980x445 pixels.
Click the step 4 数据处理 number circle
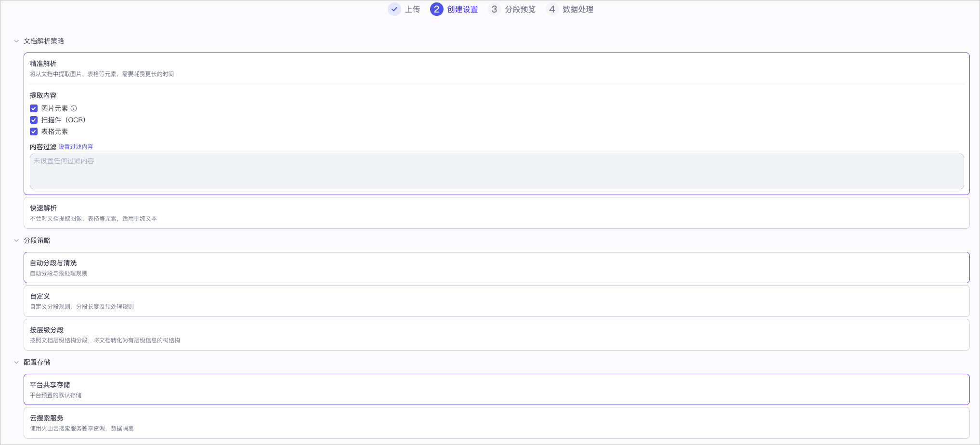click(x=552, y=9)
